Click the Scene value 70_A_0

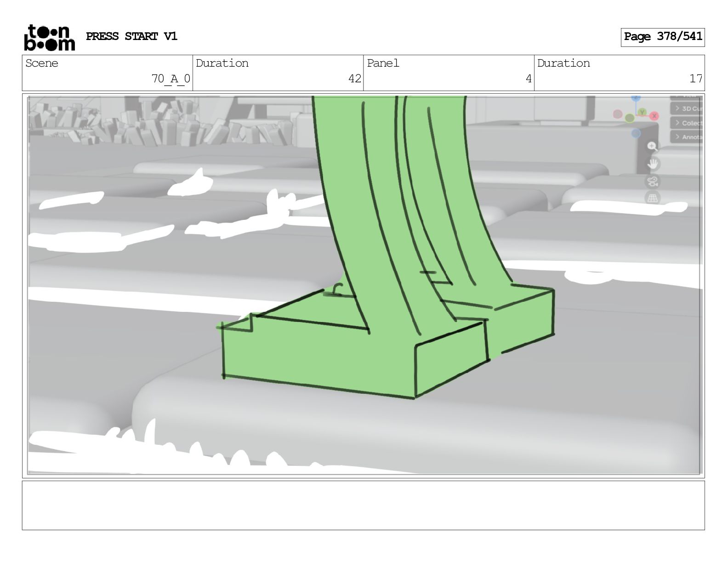pyautogui.click(x=171, y=79)
